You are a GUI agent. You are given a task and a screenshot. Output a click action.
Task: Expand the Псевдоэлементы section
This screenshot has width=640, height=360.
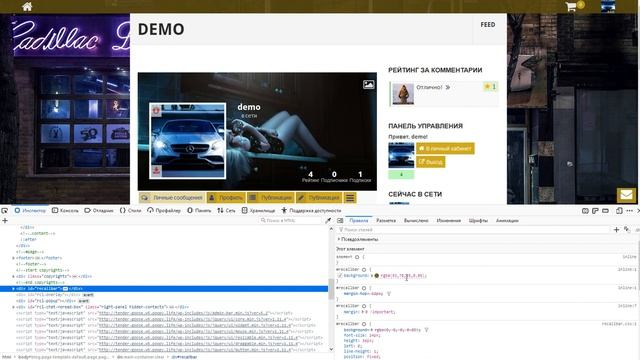339,239
